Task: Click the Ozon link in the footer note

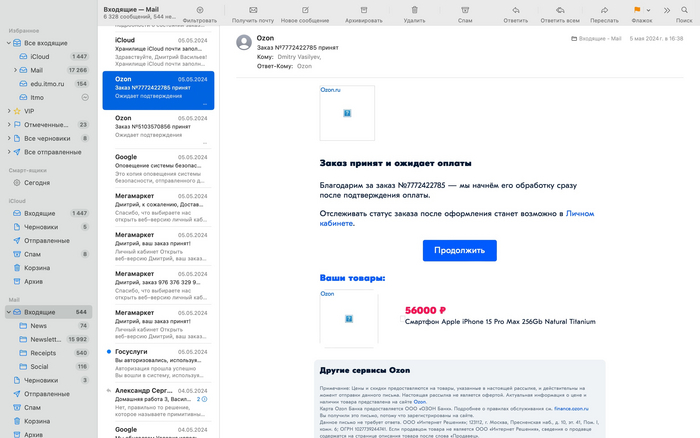Action: (x=419, y=402)
